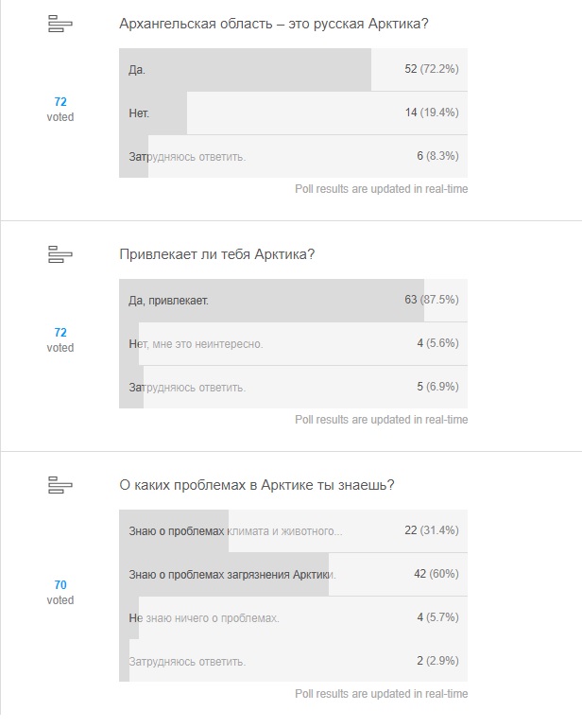Click poll icon beside Привлекает ли тебя Арктика

(x=60, y=254)
